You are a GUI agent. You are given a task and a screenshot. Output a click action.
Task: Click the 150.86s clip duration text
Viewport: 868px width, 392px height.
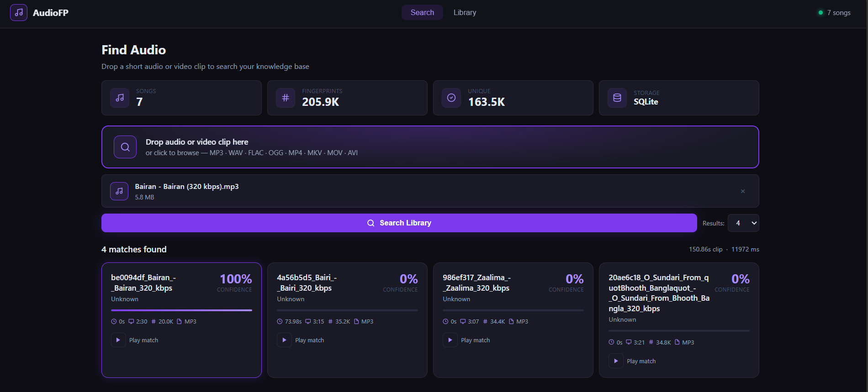tap(706, 249)
